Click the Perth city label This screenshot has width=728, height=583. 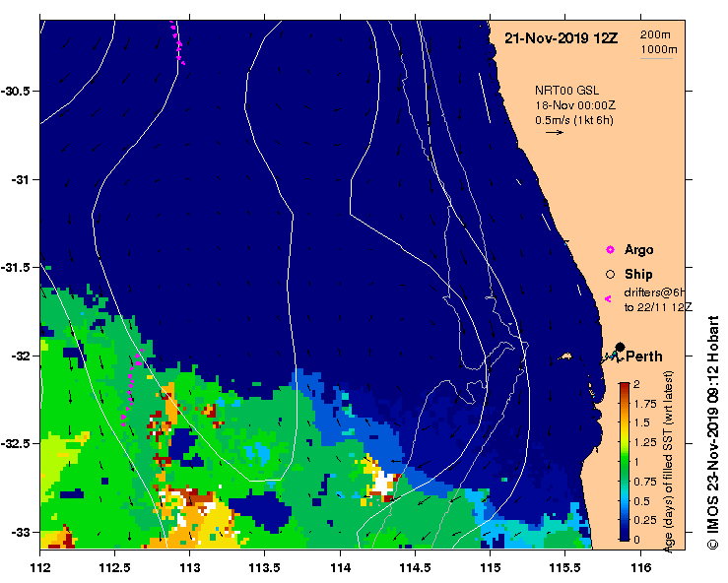pyautogui.click(x=644, y=356)
